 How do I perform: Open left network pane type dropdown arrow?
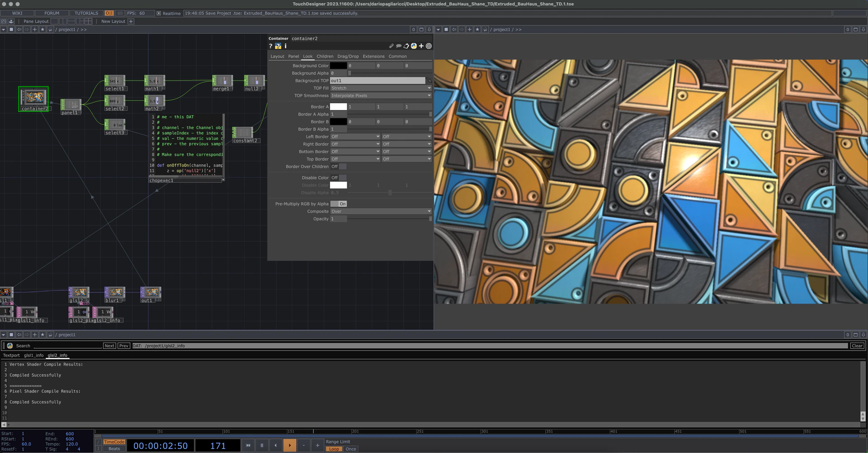pos(3,29)
